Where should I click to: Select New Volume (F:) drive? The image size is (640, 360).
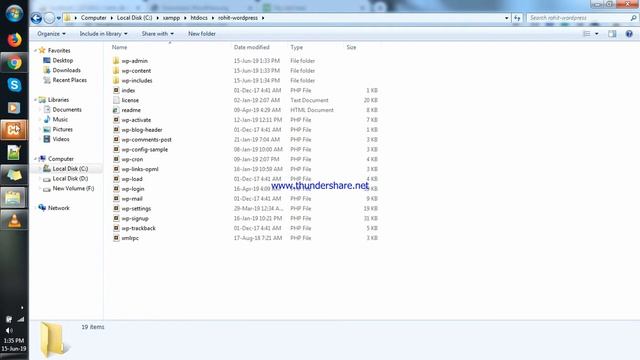pos(73,189)
